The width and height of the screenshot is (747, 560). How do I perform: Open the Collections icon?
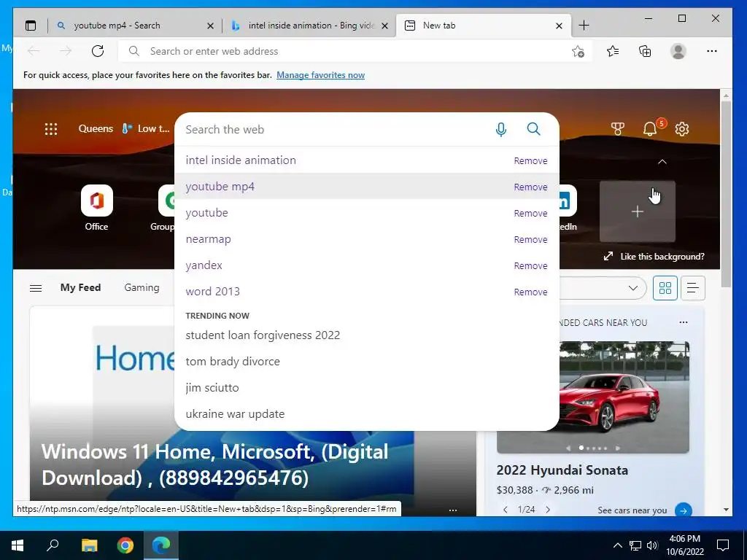click(645, 51)
